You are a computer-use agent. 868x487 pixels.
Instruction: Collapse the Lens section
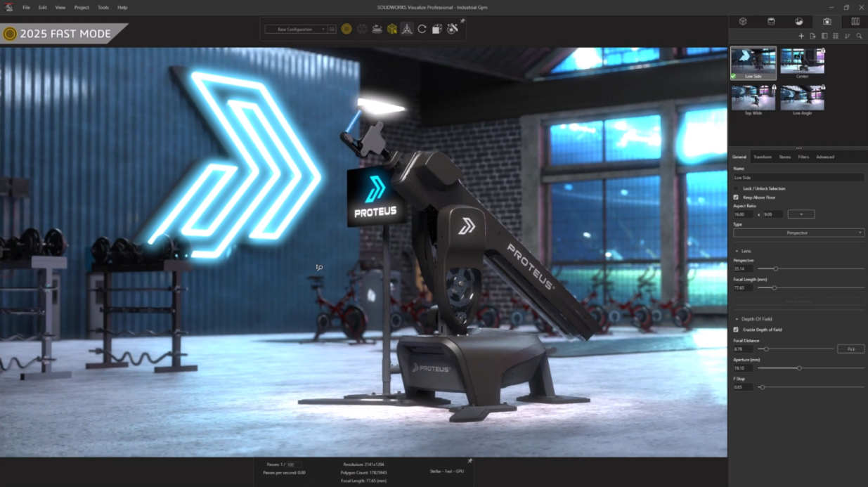737,251
